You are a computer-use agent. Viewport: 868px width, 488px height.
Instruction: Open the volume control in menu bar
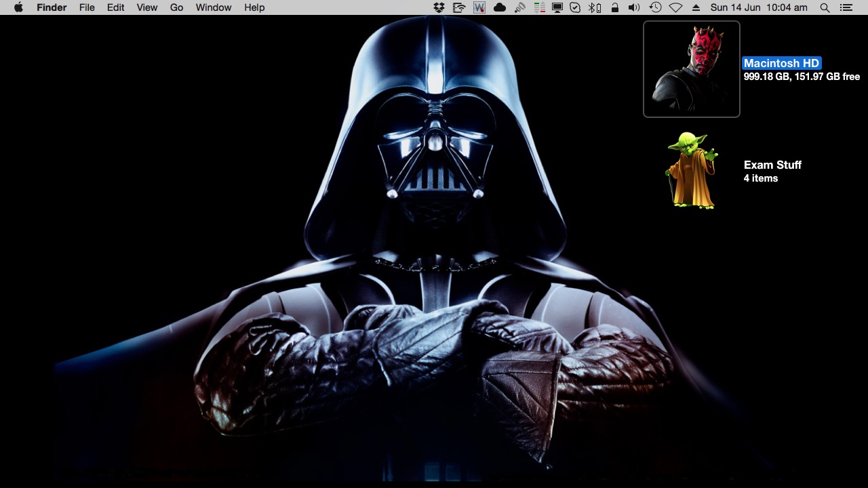[x=634, y=7]
